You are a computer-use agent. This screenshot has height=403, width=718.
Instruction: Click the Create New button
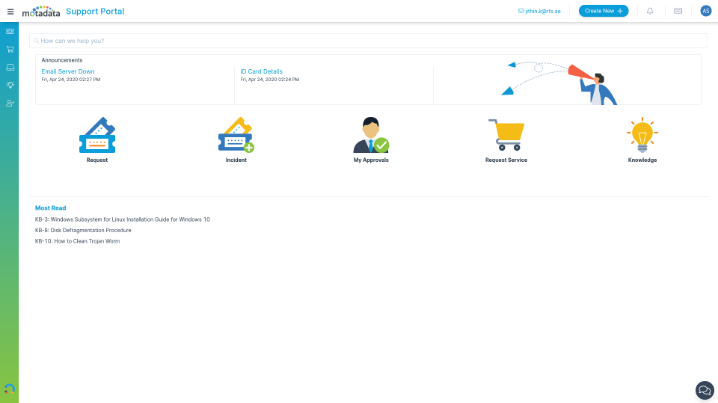pyautogui.click(x=604, y=11)
